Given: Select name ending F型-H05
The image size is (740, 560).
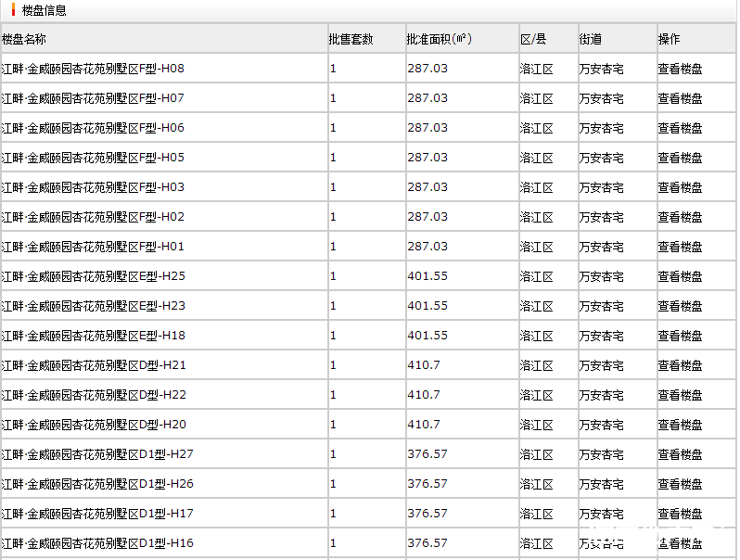Looking at the screenshot, I should (93, 158).
